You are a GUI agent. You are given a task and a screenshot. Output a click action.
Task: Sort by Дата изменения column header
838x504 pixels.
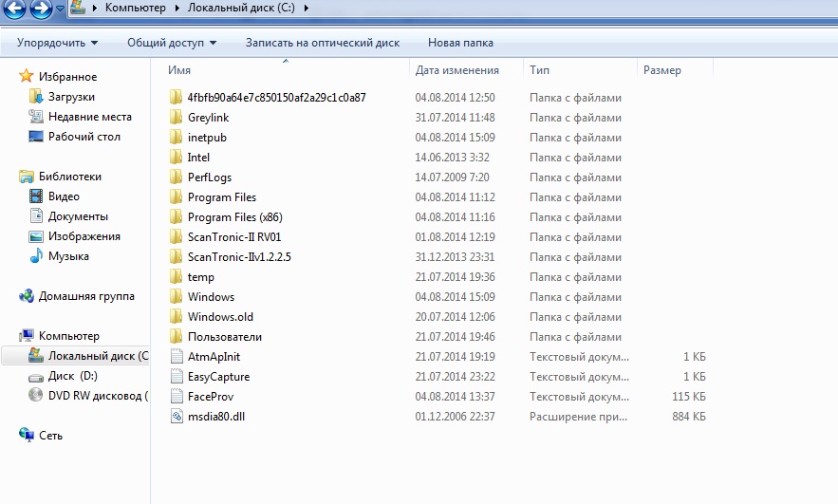[457, 70]
